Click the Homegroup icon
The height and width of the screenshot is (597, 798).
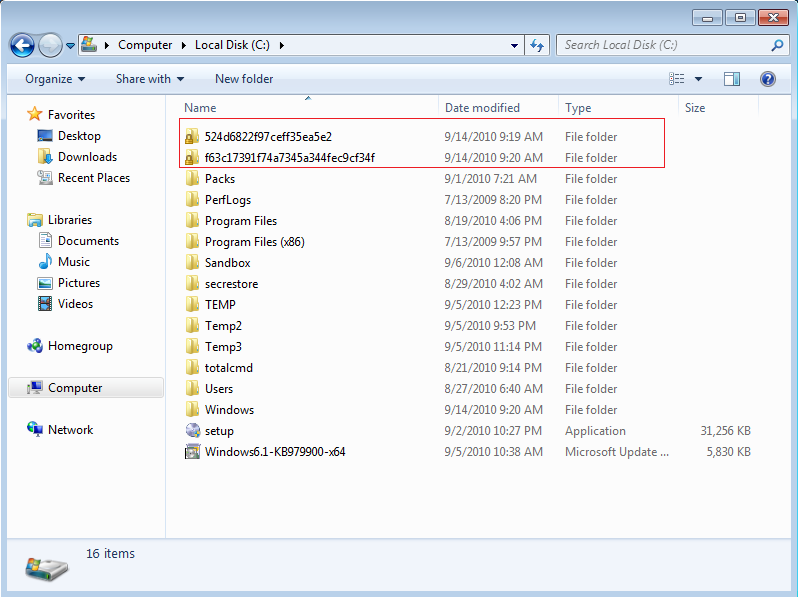coord(35,346)
